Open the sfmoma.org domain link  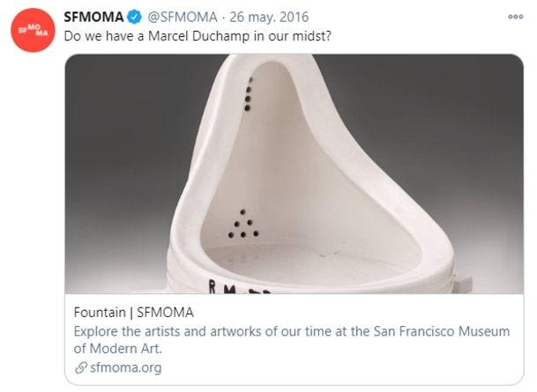point(123,368)
